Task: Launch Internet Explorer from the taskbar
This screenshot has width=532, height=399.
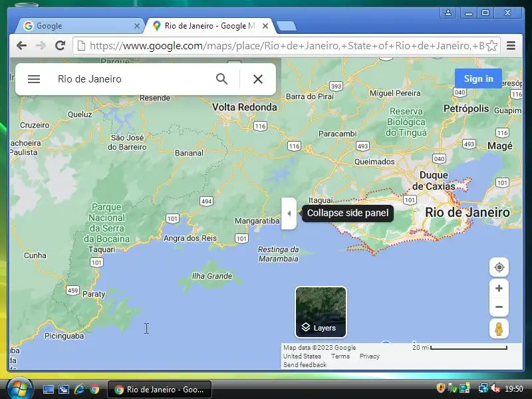Action: point(79,389)
